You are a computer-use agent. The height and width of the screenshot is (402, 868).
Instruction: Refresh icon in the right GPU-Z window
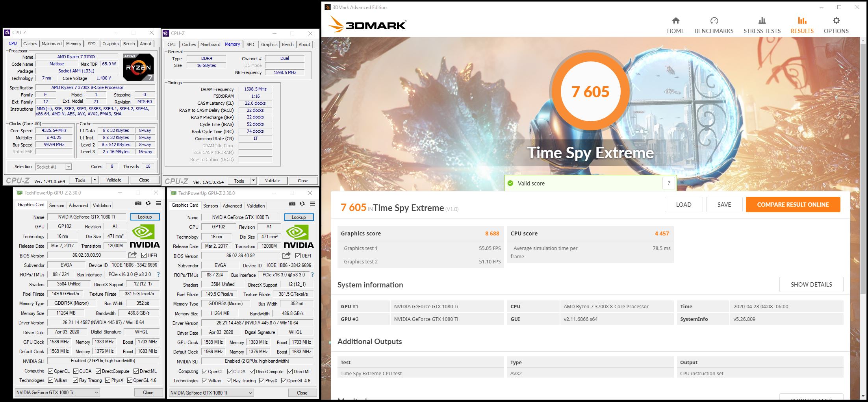pos(302,204)
